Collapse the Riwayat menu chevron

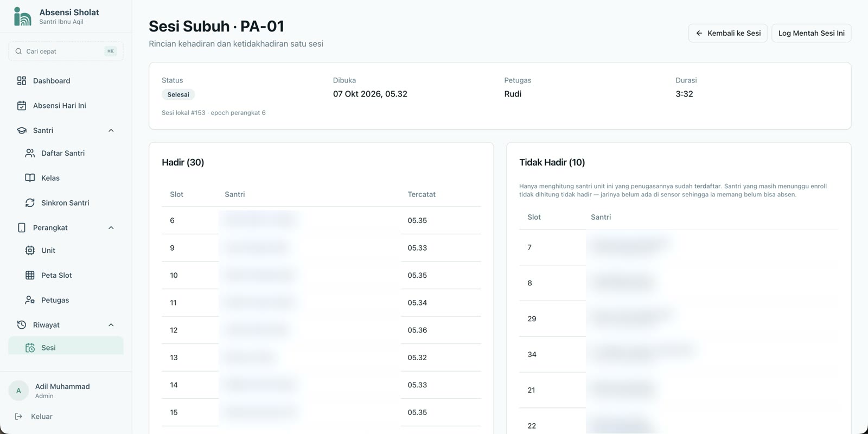111,325
